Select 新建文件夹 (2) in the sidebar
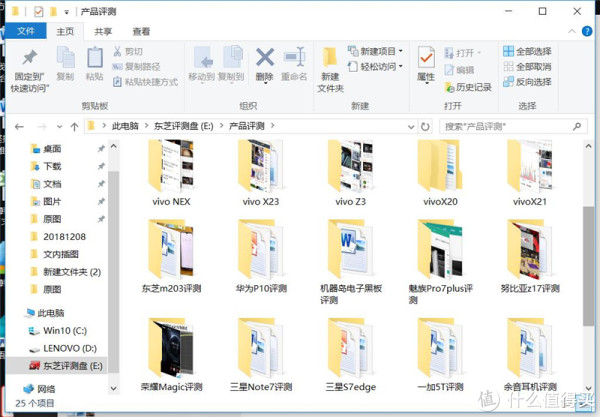Viewport: 600px width, 417px height. (72, 272)
